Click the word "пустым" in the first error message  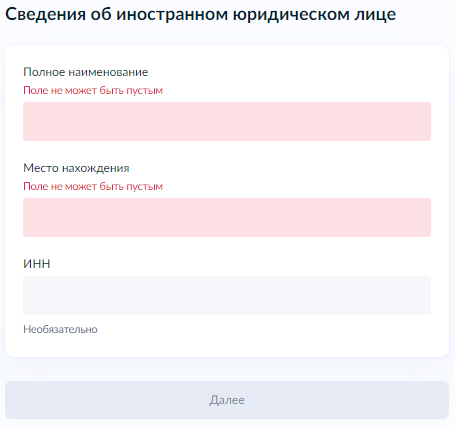(x=145, y=91)
